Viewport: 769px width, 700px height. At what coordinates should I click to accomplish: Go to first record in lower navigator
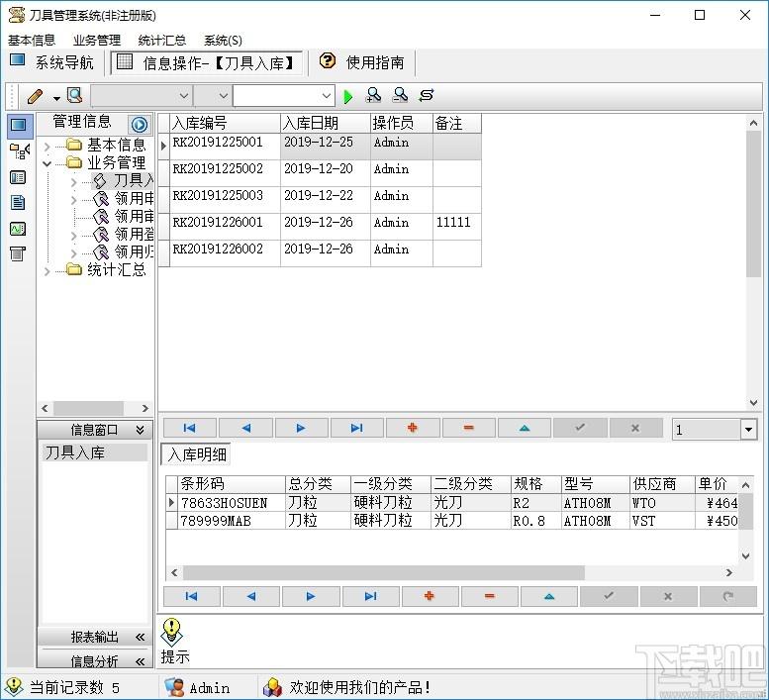click(191, 596)
